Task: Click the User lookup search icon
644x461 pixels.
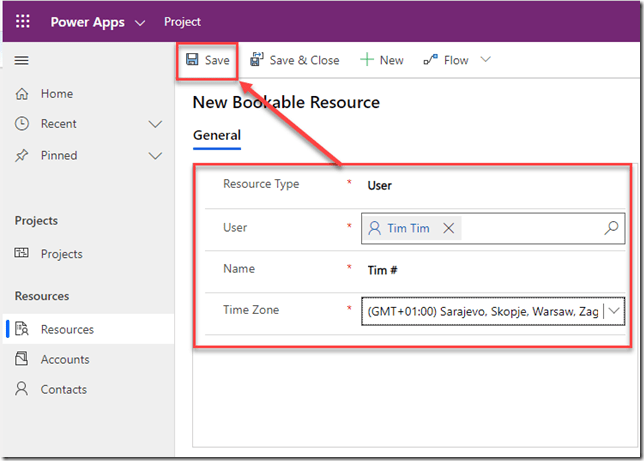Action: click(x=611, y=228)
